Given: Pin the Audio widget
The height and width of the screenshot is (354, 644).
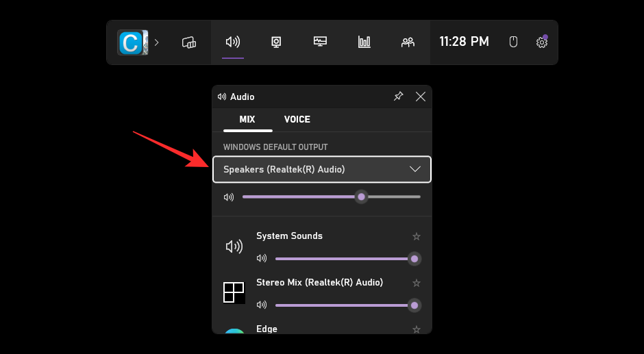Looking at the screenshot, I should pyautogui.click(x=398, y=97).
